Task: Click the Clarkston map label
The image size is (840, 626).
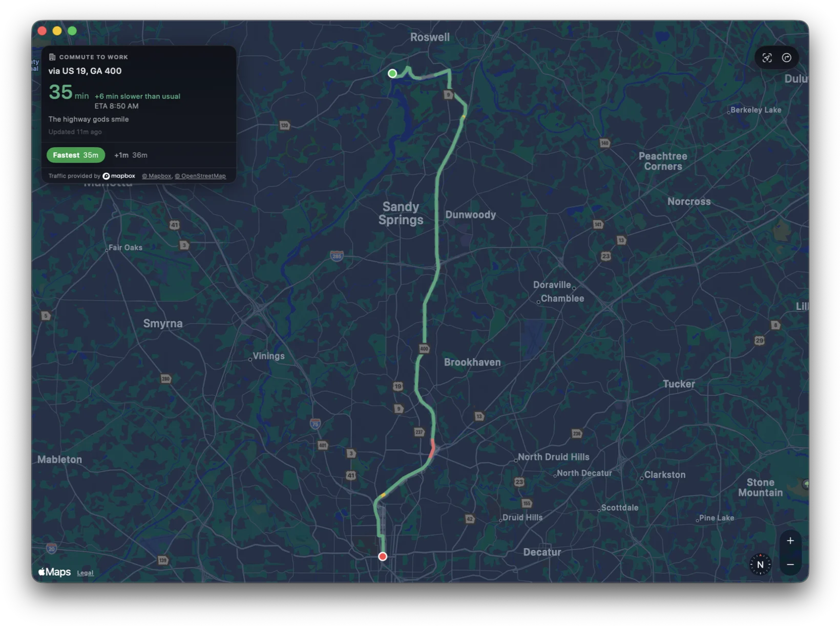Action: click(665, 475)
